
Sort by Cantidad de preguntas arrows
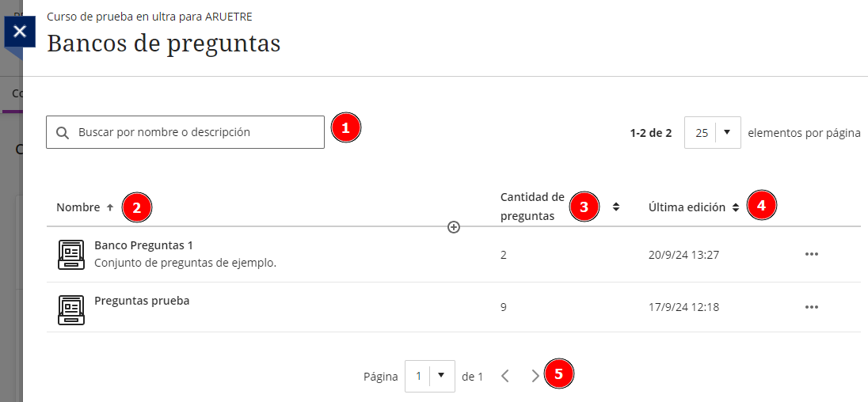click(x=616, y=207)
